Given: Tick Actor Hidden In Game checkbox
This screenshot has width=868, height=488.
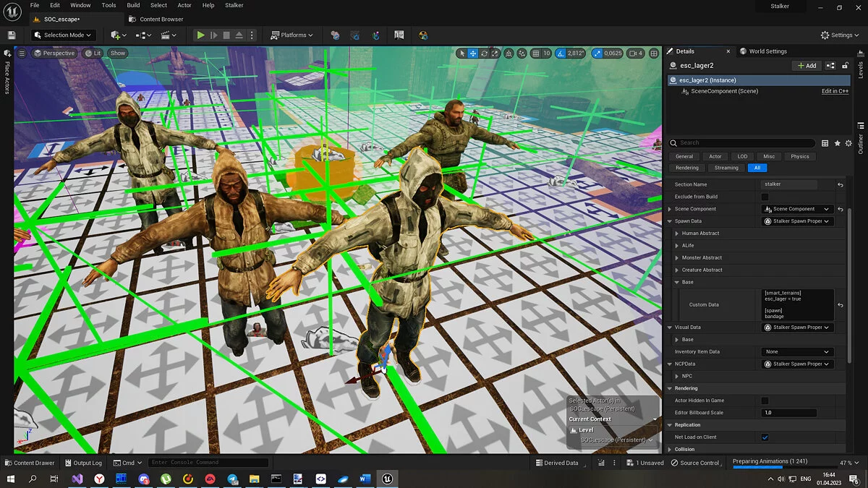Looking at the screenshot, I should [765, 401].
